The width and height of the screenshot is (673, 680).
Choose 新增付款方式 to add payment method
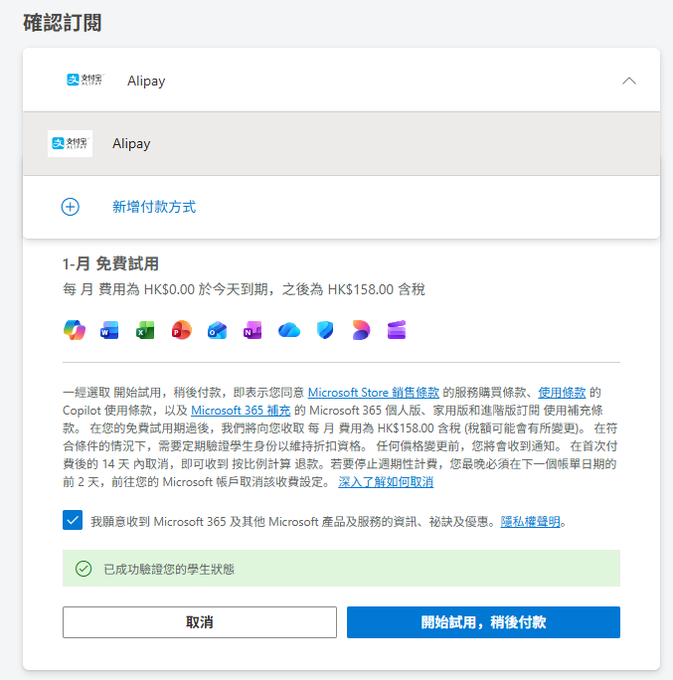tap(153, 207)
